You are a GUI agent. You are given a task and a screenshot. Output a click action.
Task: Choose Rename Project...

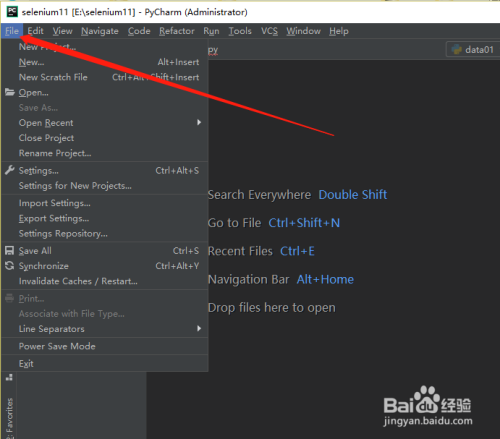point(105,153)
